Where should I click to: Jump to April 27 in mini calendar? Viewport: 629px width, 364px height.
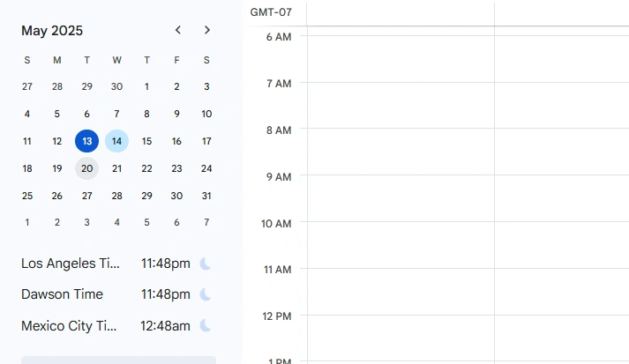coord(27,86)
